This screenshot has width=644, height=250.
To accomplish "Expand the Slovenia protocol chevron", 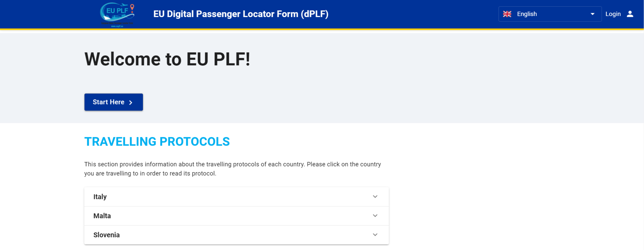I will pos(375,235).
